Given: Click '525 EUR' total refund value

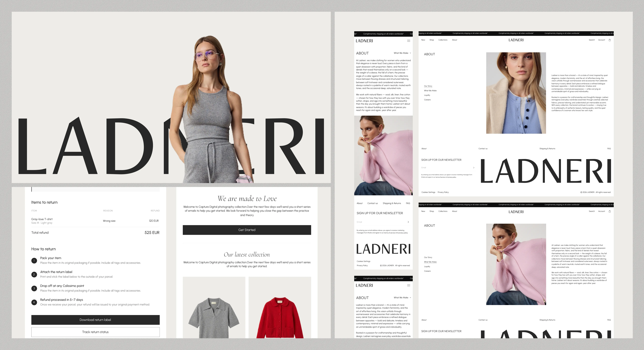Looking at the screenshot, I should pos(152,233).
